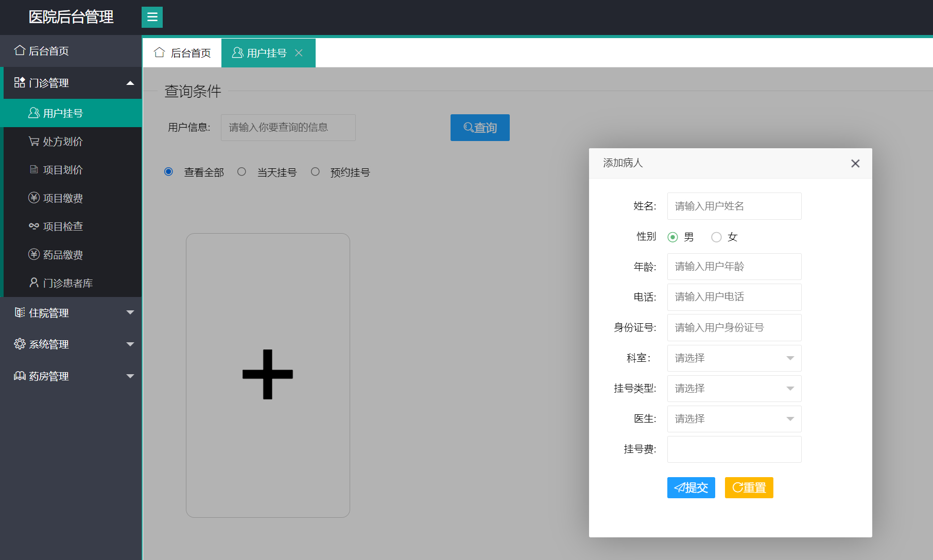Expand the 住院管理 sidebar section
This screenshot has height=560, width=933.
(49, 312)
